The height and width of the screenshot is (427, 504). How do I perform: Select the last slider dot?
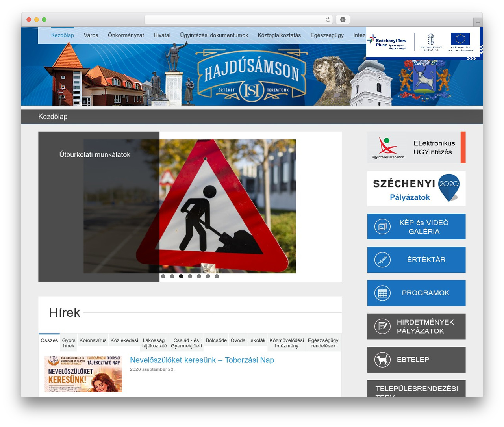tap(217, 276)
